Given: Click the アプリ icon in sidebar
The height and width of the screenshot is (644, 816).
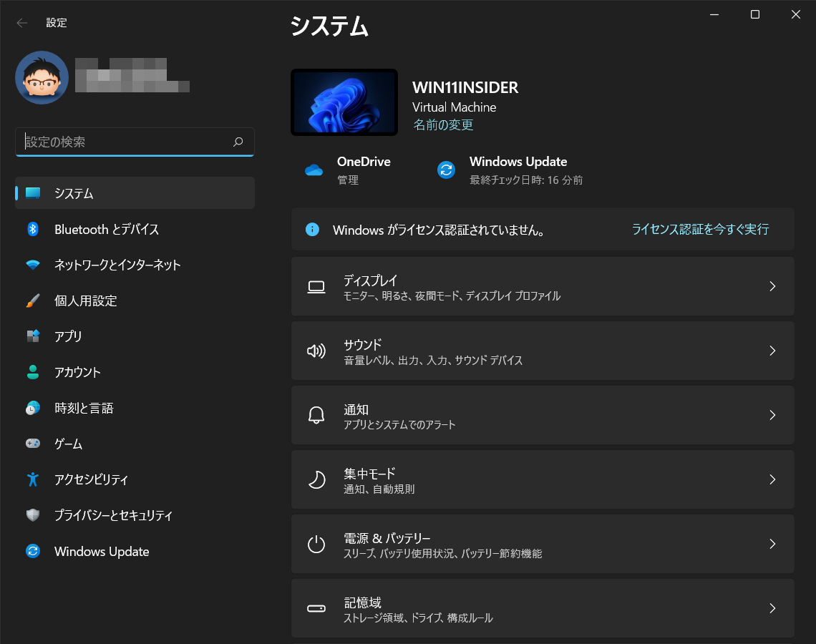Looking at the screenshot, I should 33,336.
